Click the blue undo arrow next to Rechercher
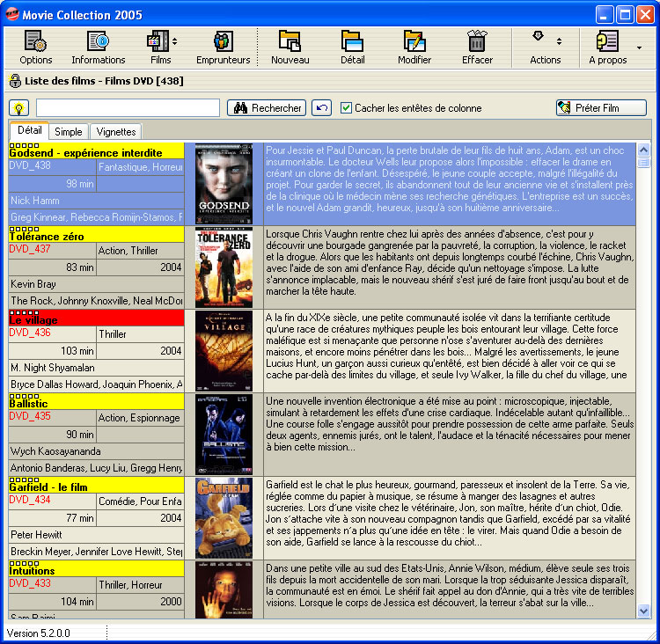Viewport: 660px width, 644px height. pos(321,108)
